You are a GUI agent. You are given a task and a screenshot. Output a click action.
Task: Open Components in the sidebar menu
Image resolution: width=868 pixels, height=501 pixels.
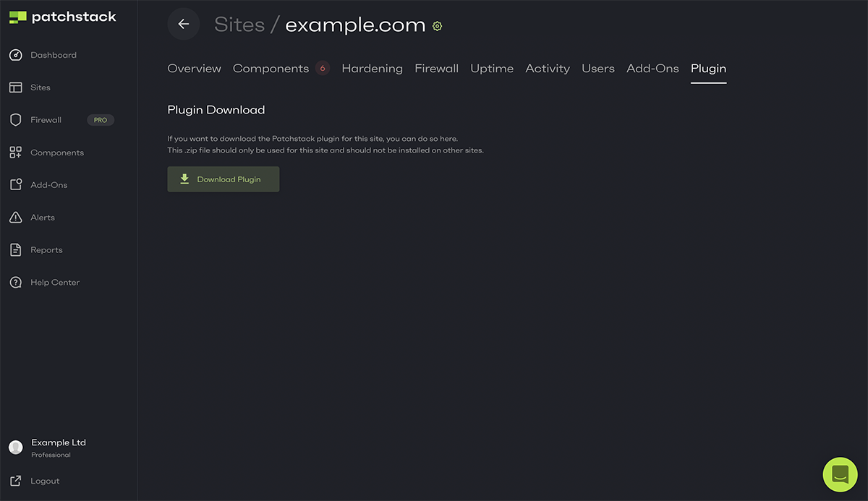(57, 153)
